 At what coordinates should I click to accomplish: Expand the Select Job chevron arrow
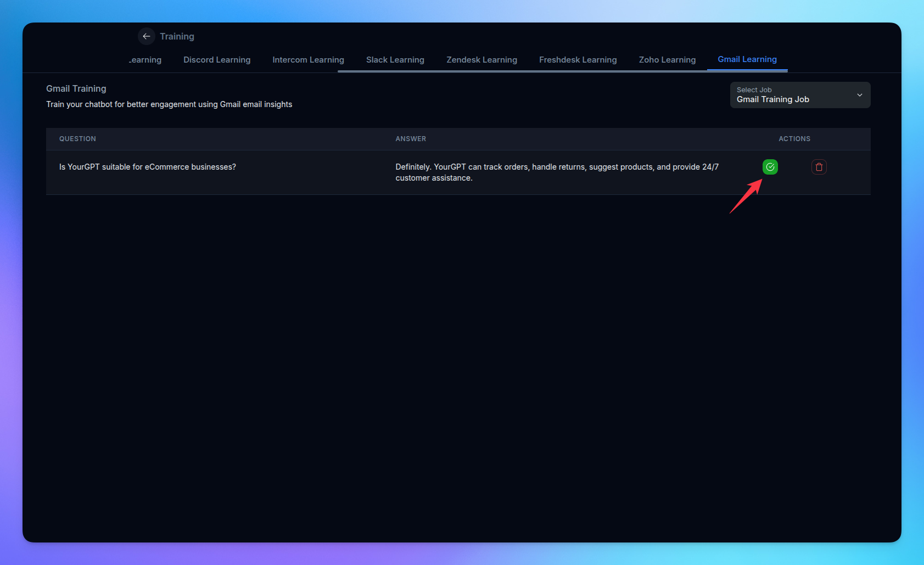tap(859, 95)
